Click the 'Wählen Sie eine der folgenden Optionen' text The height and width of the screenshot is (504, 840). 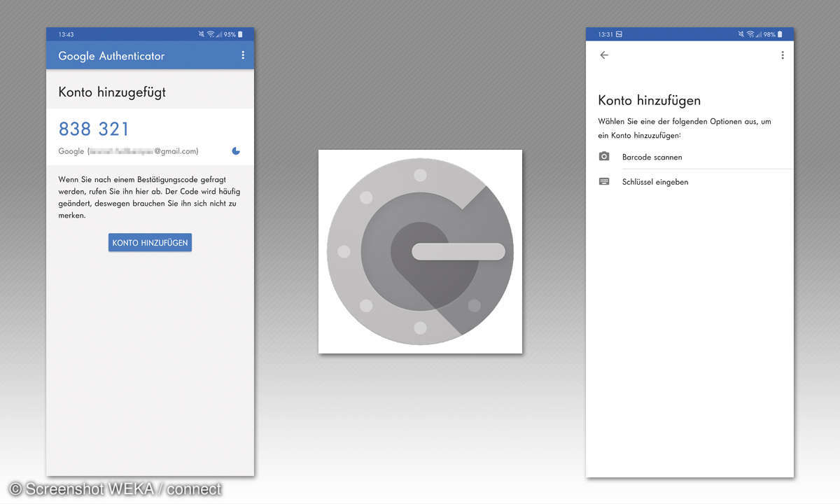685,128
